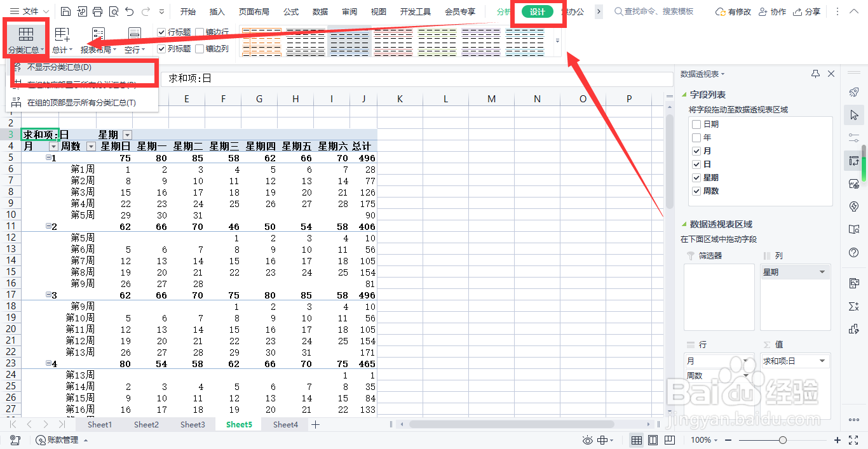The image size is (868, 449).
Task: Click the Undo arrow icon
Action: 130,11
